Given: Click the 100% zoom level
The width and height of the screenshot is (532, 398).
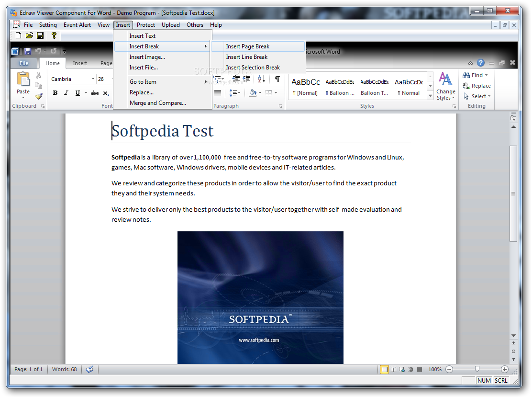Looking at the screenshot, I should [x=434, y=369].
